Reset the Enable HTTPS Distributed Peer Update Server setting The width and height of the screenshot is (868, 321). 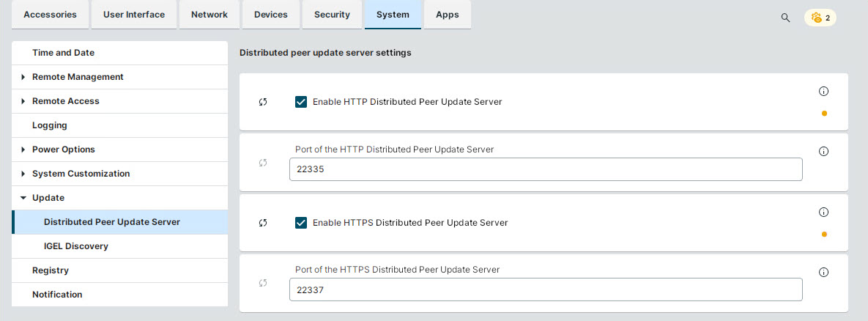point(263,223)
